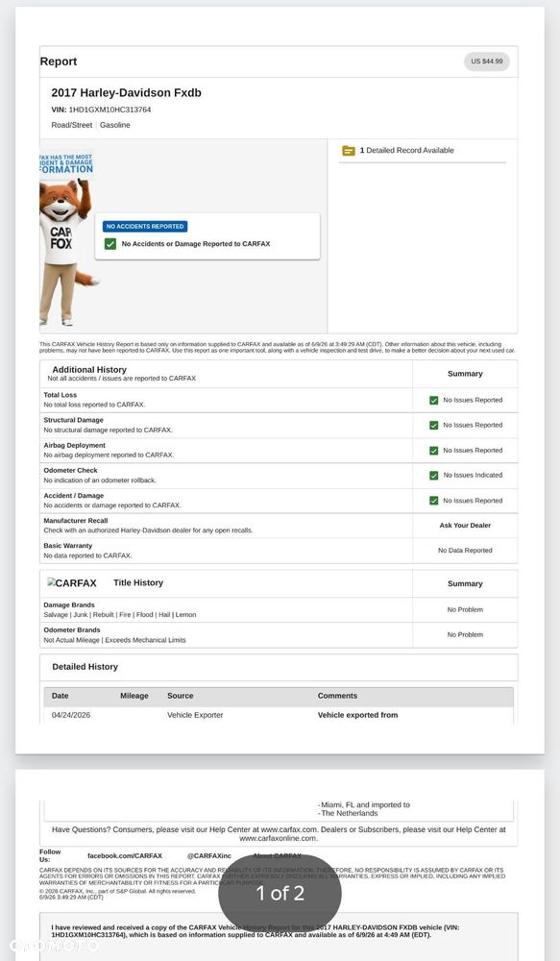Open the @CARFAXinc link
The image size is (560, 961).
click(209, 855)
